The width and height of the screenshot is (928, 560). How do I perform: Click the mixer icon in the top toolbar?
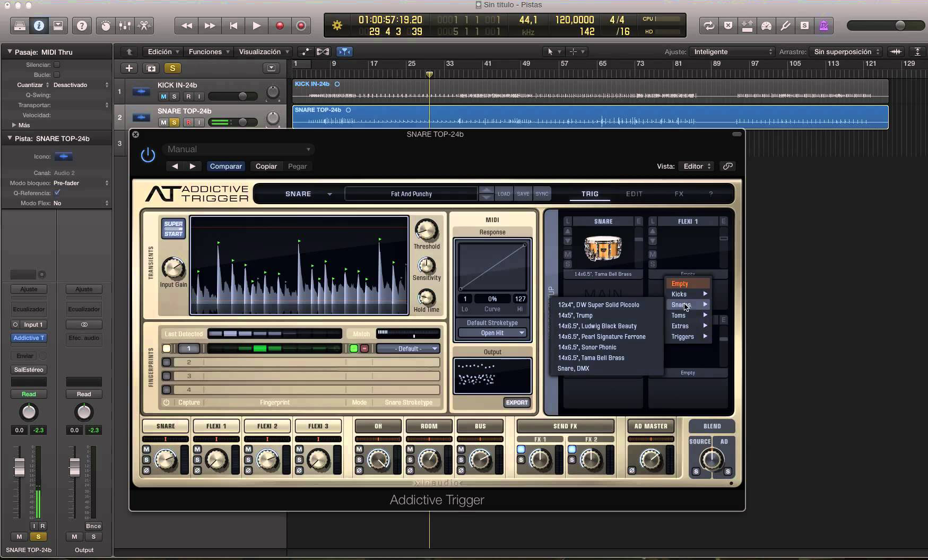[x=125, y=25]
